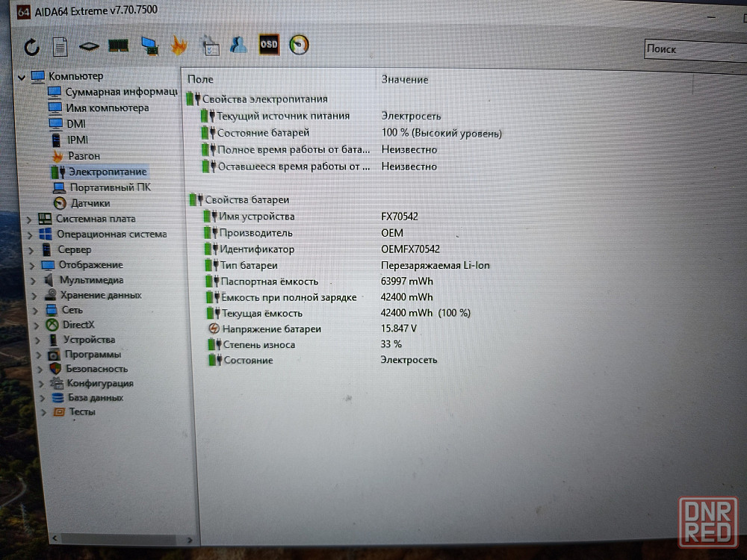
Task: Click the user silhouette toolbar icon
Action: (238, 45)
